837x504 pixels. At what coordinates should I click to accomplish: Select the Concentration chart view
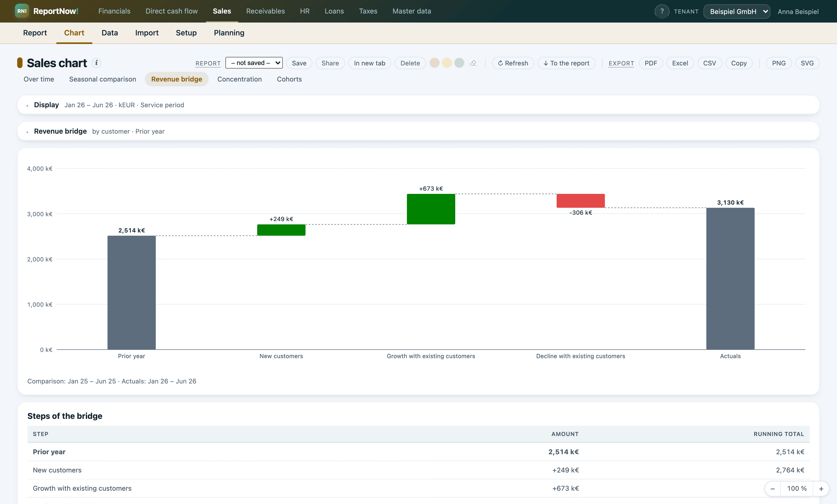[240, 79]
